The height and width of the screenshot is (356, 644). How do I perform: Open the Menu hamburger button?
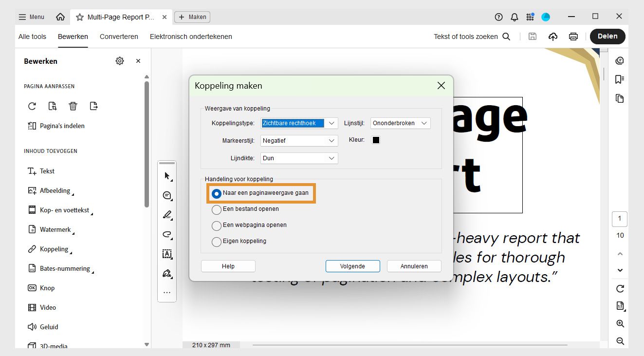[32, 17]
